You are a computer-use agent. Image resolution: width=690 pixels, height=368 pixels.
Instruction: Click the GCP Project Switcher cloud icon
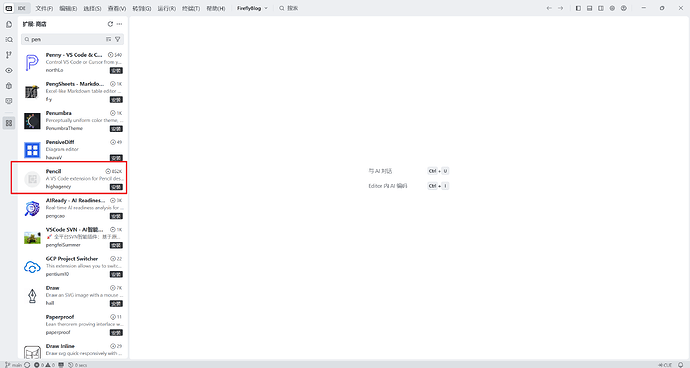point(32,267)
